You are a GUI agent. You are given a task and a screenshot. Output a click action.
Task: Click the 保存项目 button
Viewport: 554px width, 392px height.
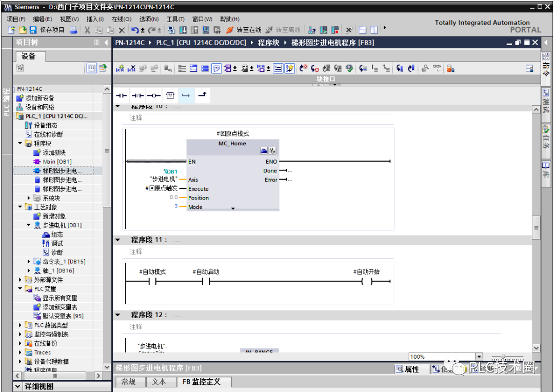[x=47, y=30]
